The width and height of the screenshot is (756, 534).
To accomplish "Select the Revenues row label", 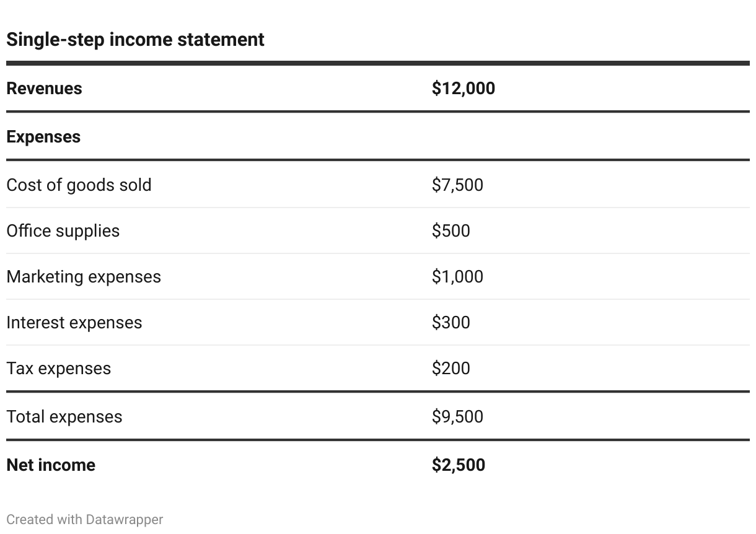I will coord(44,89).
